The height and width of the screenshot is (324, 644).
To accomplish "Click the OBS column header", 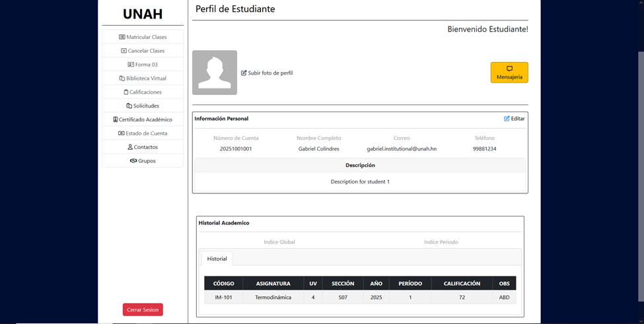I will tap(505, 283).
